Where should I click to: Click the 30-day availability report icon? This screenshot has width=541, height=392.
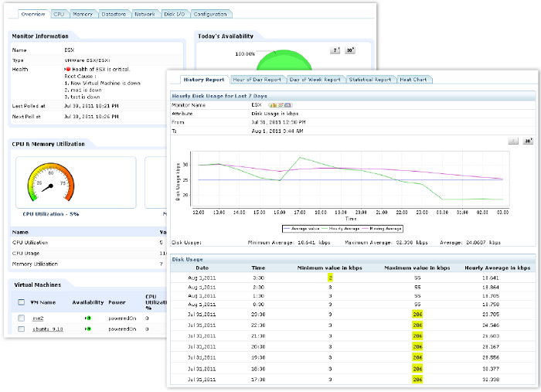[349, 49]
